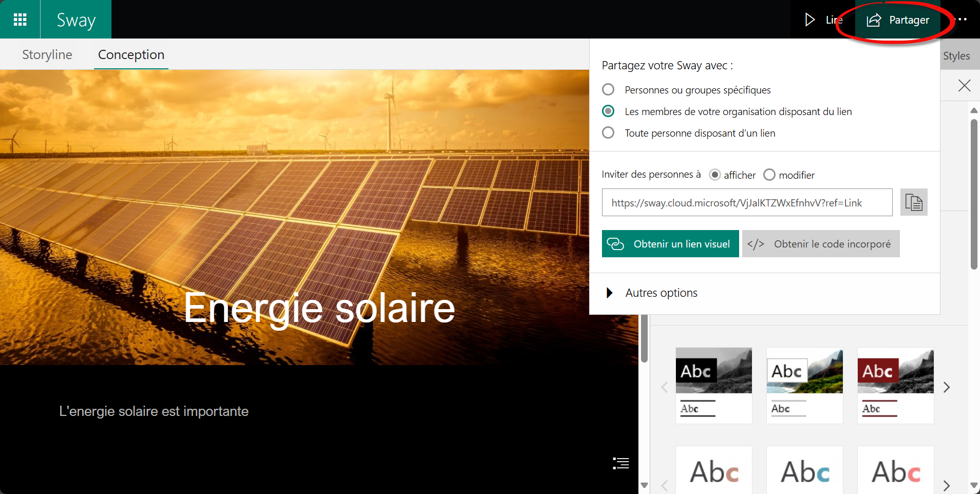Open the navigation outline list icon
This screenshot has width=980, height=494.
[x=620, y=463]
